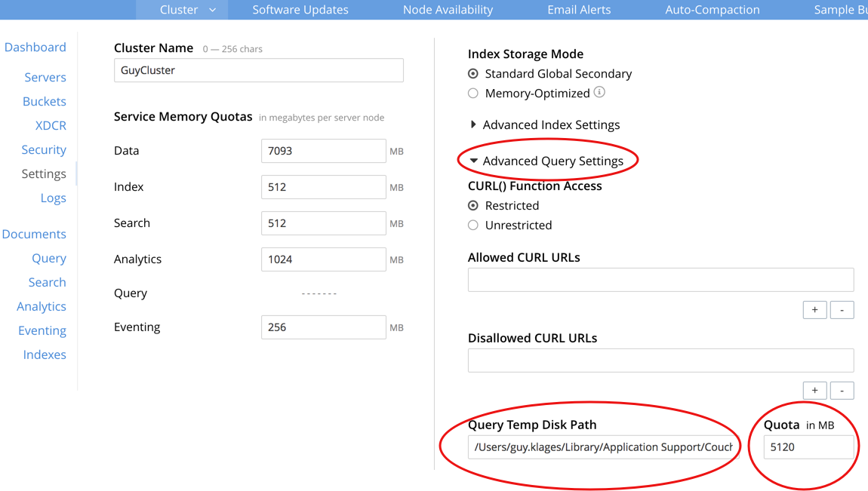Open Buckets in the sidebar

pyautogui.click(x=45, y=101)
